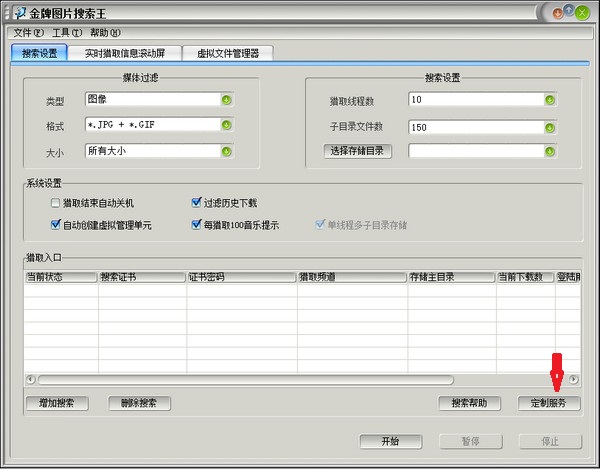Click the green X close button
600x470 pixels.
click(582, 13)
